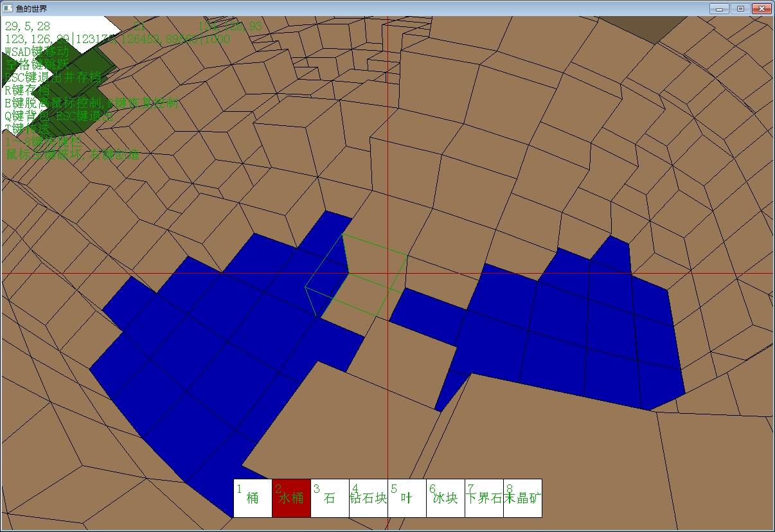This screenshot has width=775, height=532.
Task: Choose the 钻石块 diamond block slot
Action: [x=368, y=498]
